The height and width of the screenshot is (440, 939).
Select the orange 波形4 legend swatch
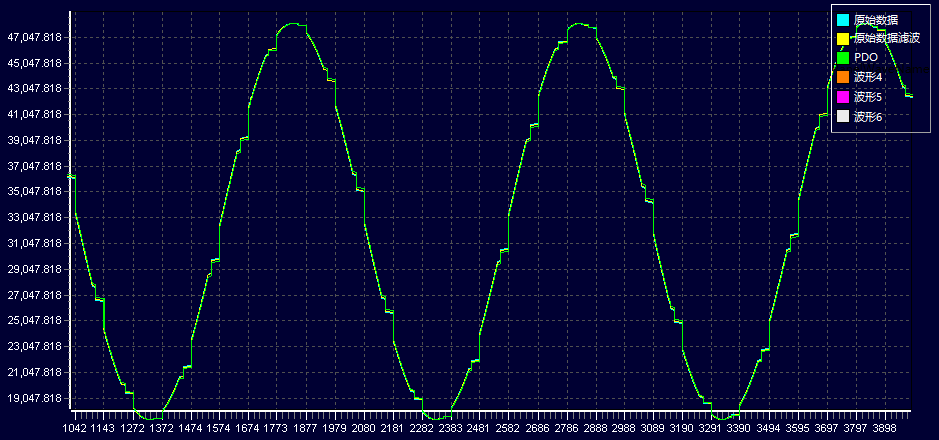point(843,78)
